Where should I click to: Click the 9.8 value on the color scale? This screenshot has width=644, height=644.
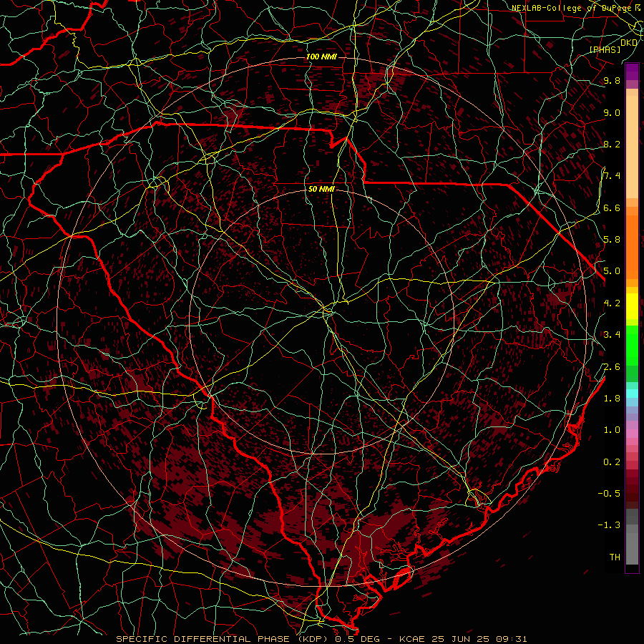coord(612,80)
